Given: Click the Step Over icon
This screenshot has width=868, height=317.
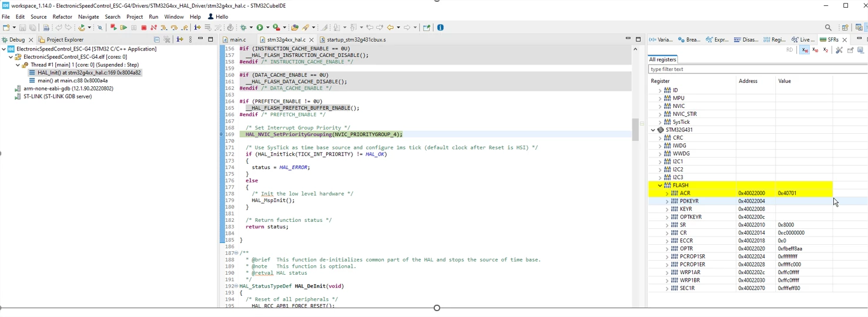Looking at the screenshot, I should [174, 28].
